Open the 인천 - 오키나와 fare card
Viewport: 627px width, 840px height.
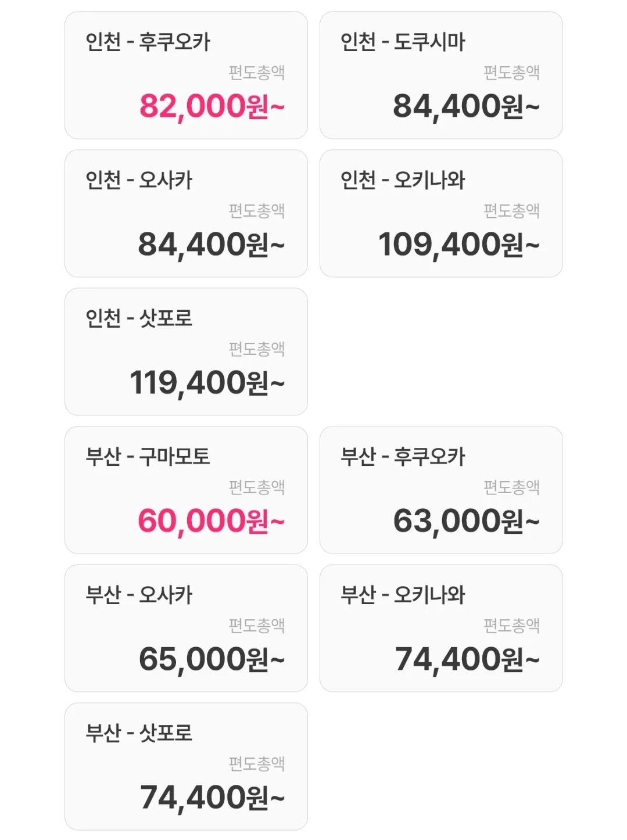[x=441, y=213]
